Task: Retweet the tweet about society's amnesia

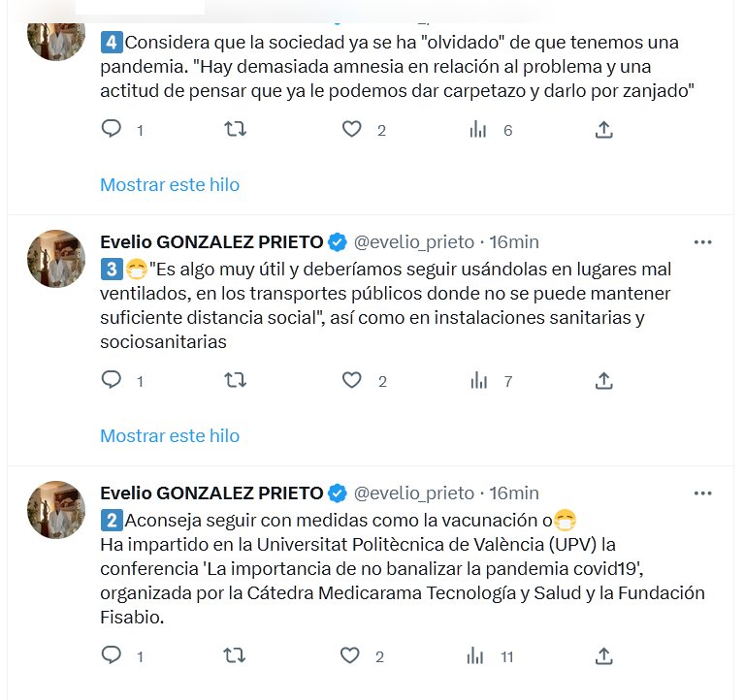Action: pos(235,129)
